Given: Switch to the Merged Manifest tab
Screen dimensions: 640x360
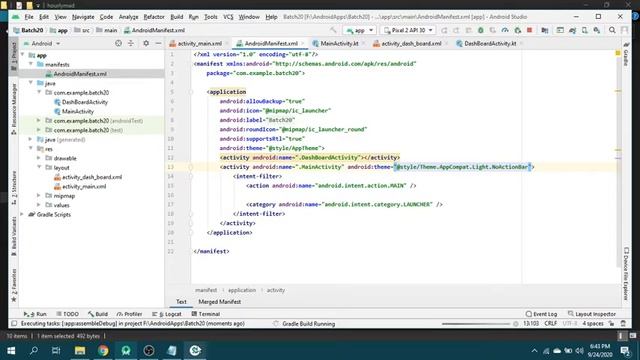Looking at the screenshot, I should click(x=219, y=302).
